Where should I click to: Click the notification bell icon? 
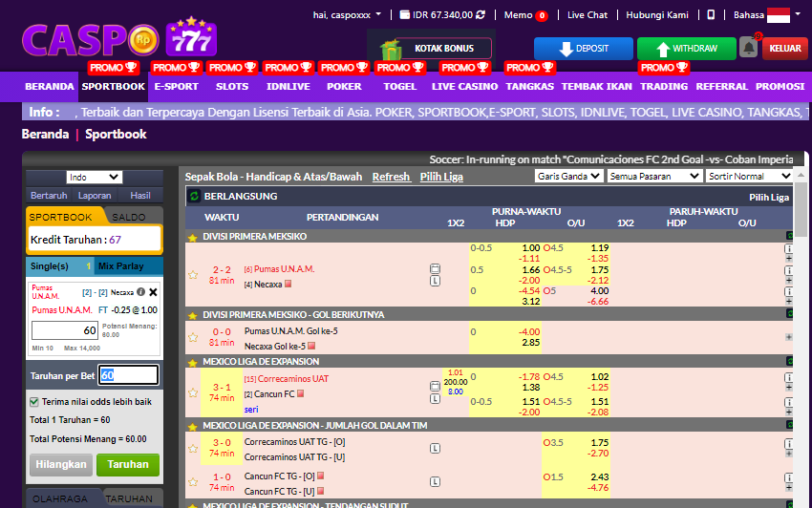pyautogui.click(x=748, y=48)
